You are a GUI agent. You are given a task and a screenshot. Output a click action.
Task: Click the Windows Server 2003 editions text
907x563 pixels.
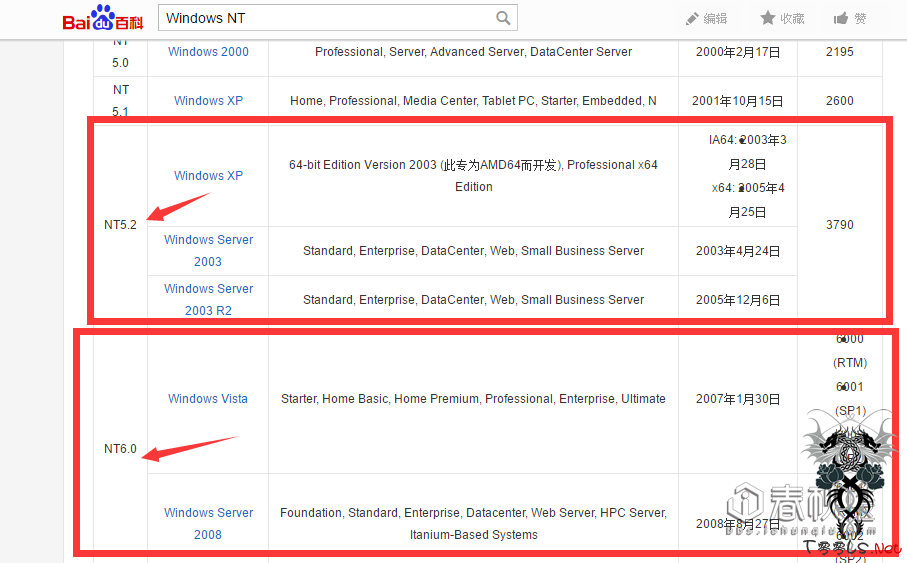click(473, 251)
